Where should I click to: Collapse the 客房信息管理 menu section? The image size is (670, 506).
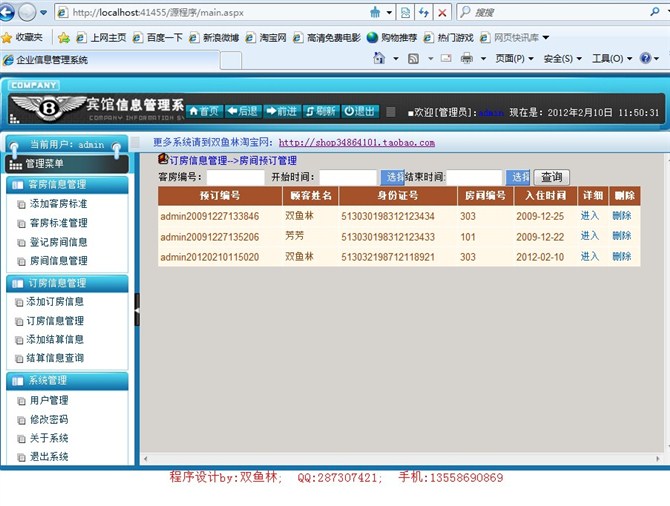click(68, 185)
